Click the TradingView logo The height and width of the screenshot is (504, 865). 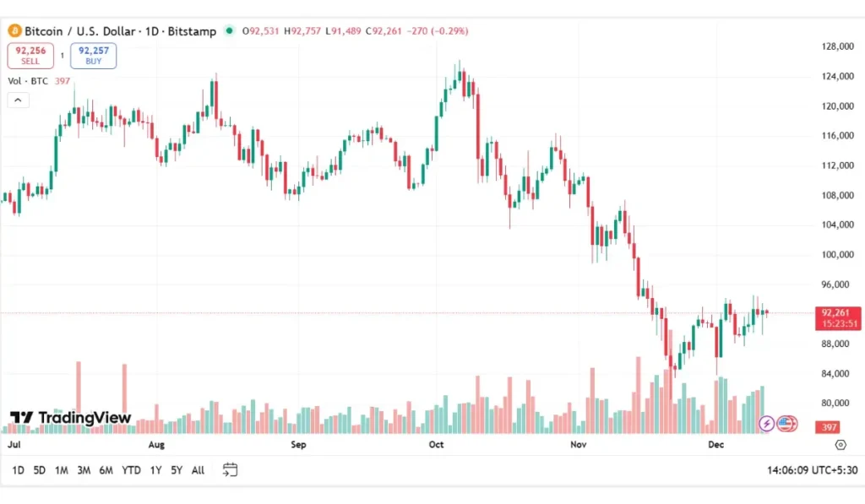click(x=71, y=418)
